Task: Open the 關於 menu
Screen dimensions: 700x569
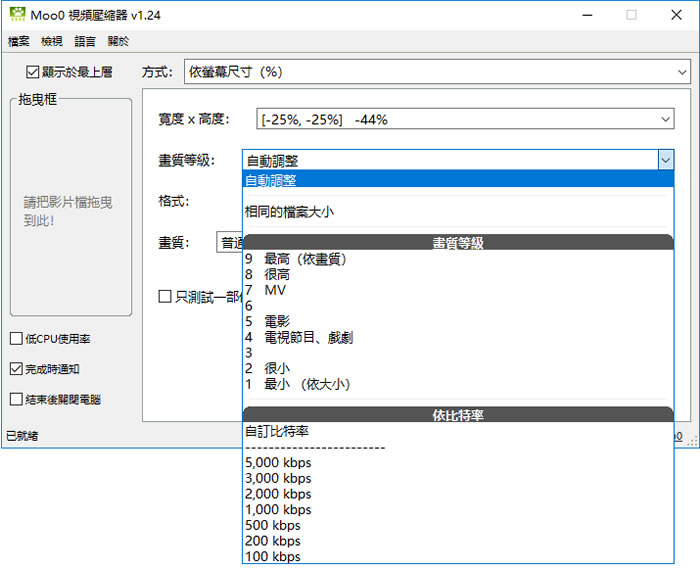Action: click(118, 42)
